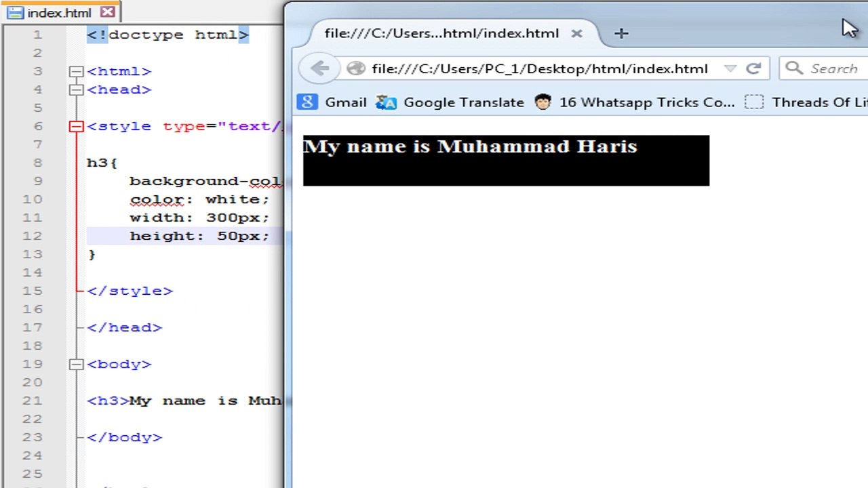Click the </body> closing tag

(125, 437)
